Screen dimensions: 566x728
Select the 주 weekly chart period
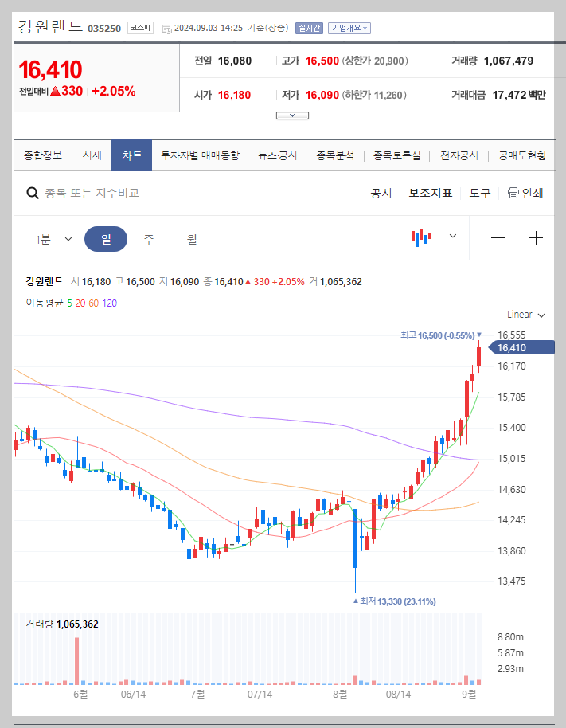click(149, 238)
